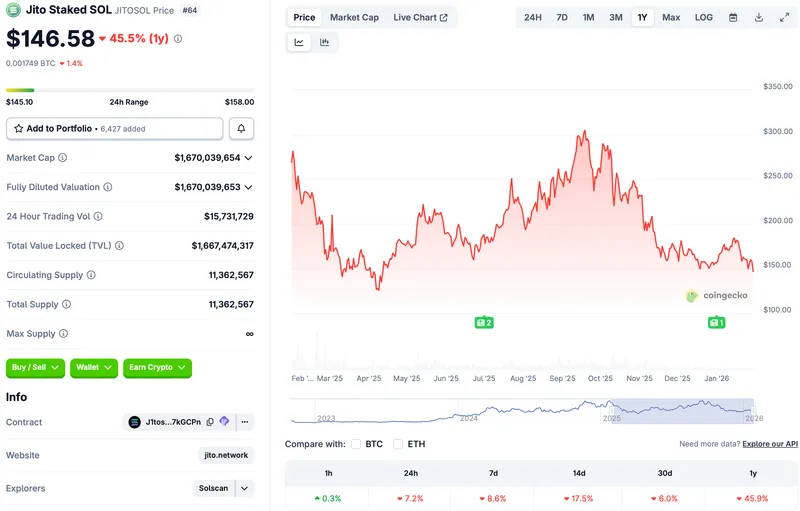The height and width of the screenshot is (511, 800).
Task: Enable the ETH comparison checkbox
Action: click(398, 444)
